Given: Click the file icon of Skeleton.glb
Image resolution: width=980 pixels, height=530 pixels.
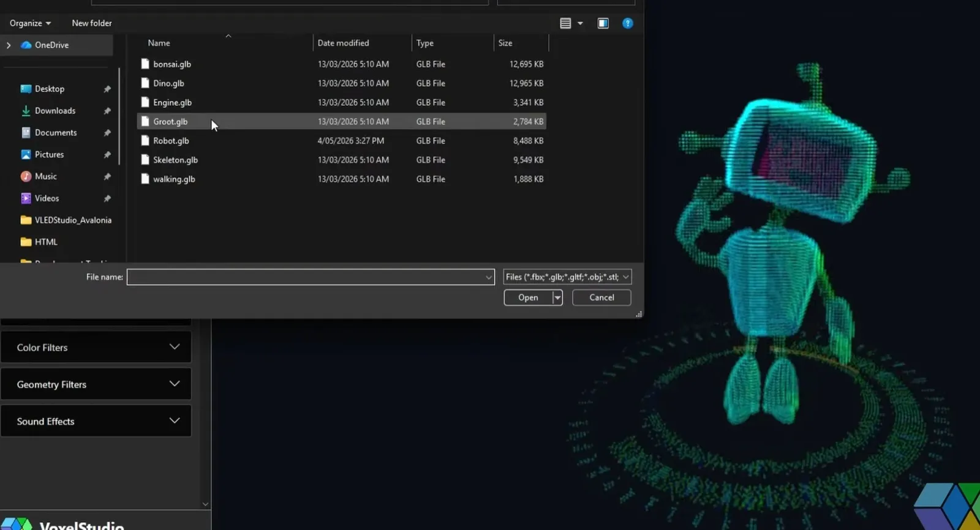Looking at the screenshot, I should [x=145, y=160].
